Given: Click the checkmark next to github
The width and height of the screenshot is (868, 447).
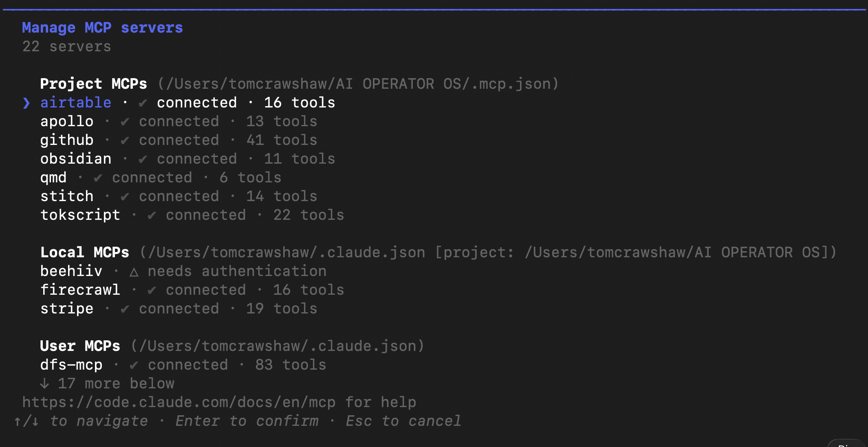Looking at the screenshot, I should pyautogui.click(x=125, y=140).
